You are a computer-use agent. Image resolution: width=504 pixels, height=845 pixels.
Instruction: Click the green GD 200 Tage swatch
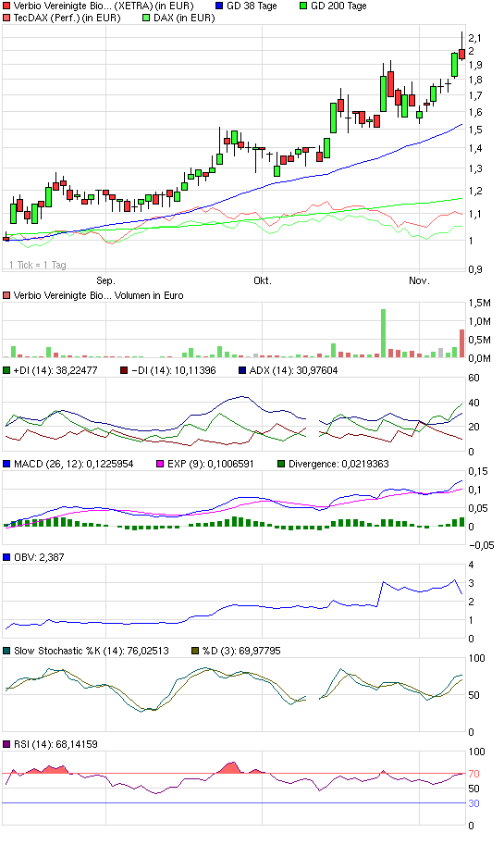pos(303,6)
